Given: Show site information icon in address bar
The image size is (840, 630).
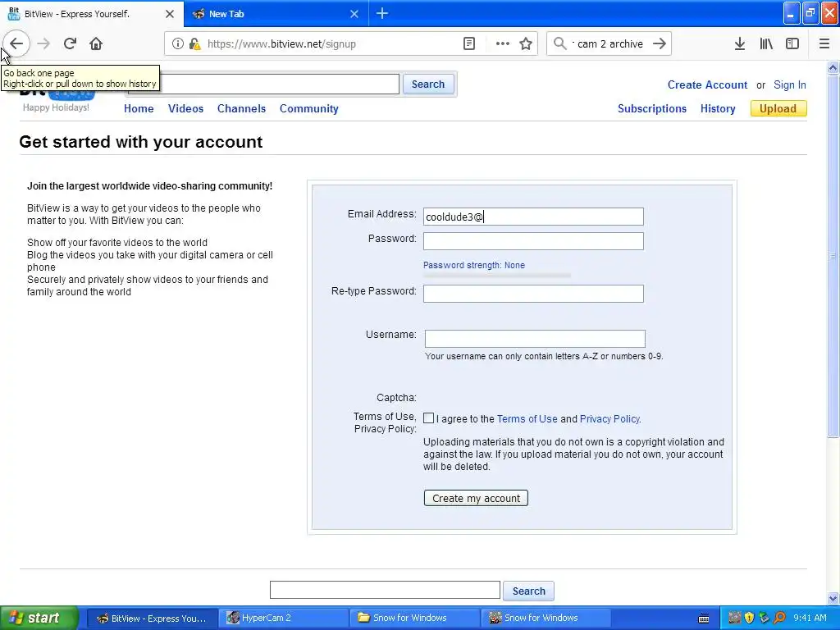Looking at the screenshot, I should (x=177, y=44).
